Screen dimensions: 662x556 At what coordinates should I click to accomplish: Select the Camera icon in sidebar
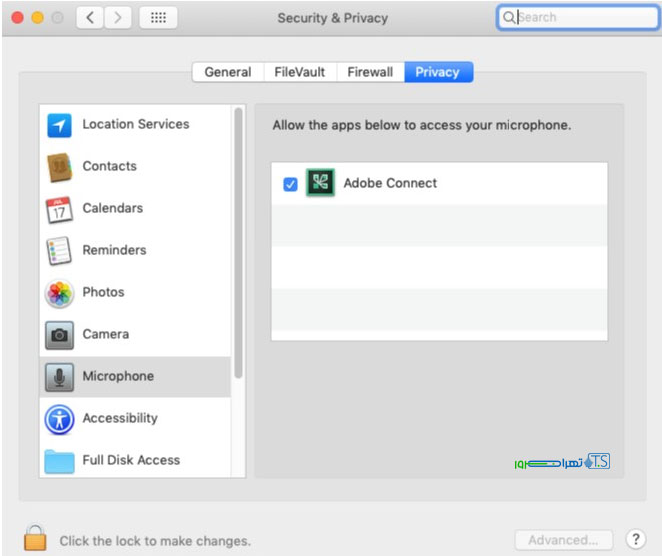click(x=60, y=335)
